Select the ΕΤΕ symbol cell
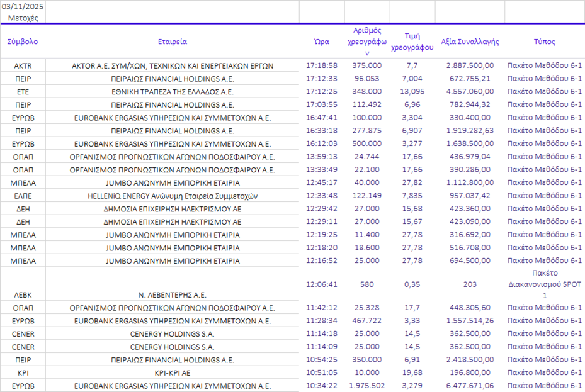 pos(23,91)
